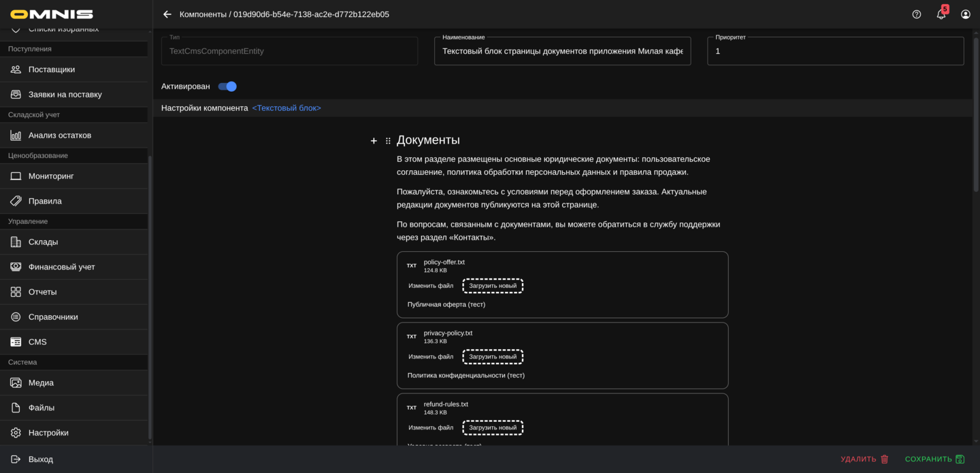This screenshot has width=980, height=473.
Task: Click the back arrow next to Компоненты
Action: (167, 14)
